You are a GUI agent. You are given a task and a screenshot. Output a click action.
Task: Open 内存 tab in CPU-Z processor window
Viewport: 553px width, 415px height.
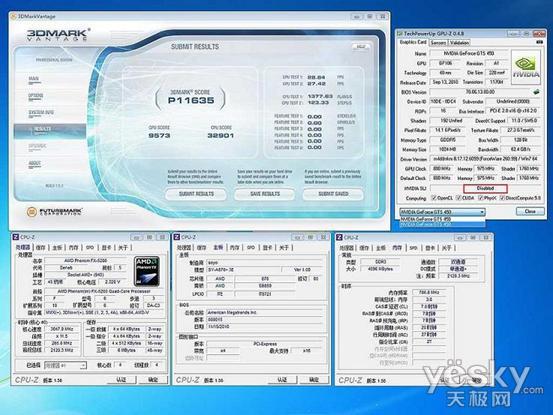pyautogui.click(x=73, y=248)
